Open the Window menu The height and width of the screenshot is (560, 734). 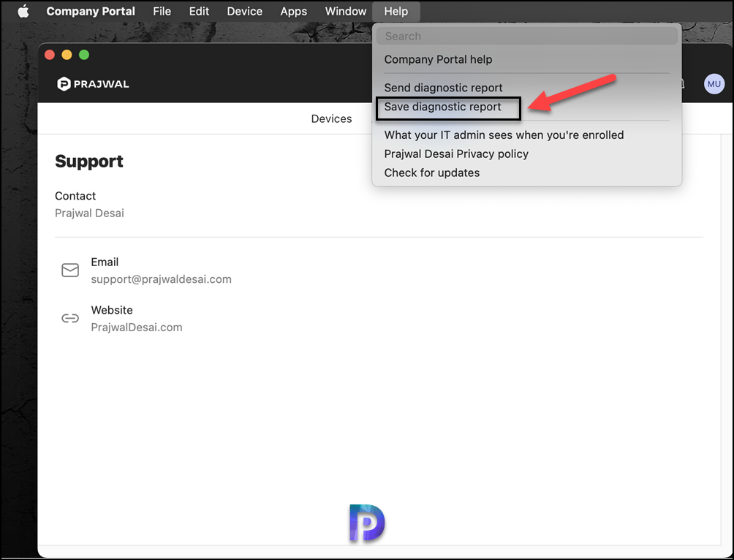(346, 11)
